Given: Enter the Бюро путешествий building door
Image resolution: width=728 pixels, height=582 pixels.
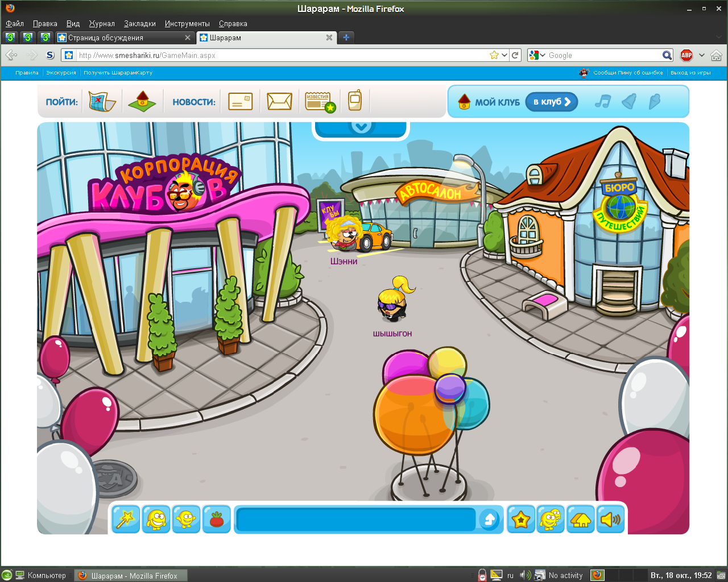Looking at the screenshot, I should [618, 290].
